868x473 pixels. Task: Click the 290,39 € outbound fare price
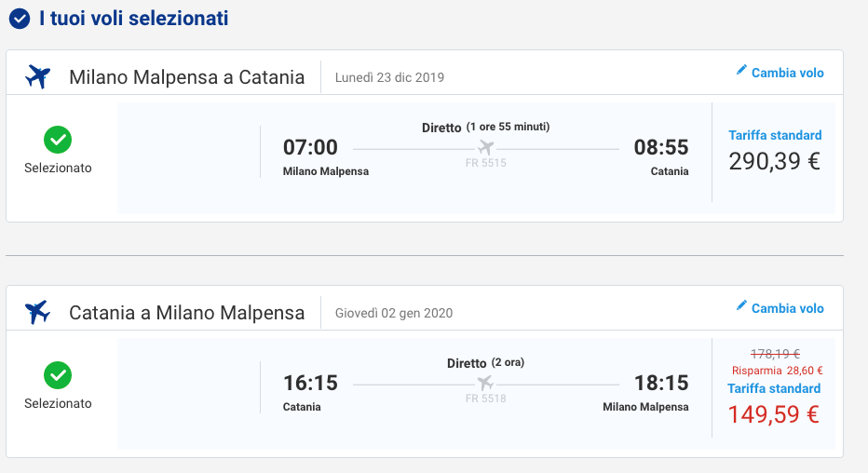point(774,161)
